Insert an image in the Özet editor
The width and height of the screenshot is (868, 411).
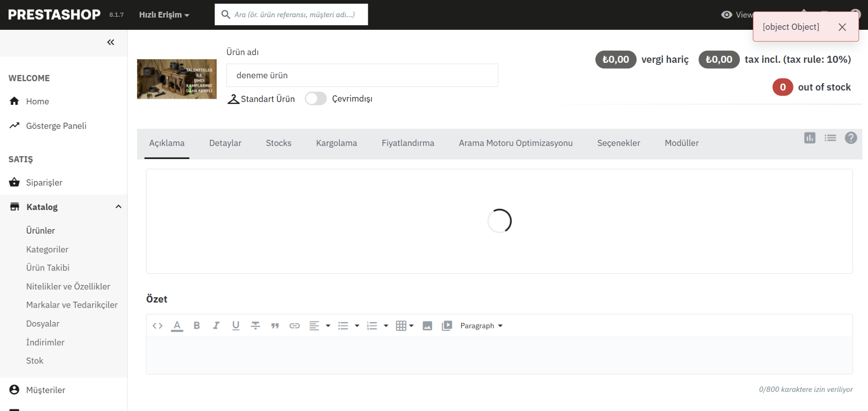[427, 326]
